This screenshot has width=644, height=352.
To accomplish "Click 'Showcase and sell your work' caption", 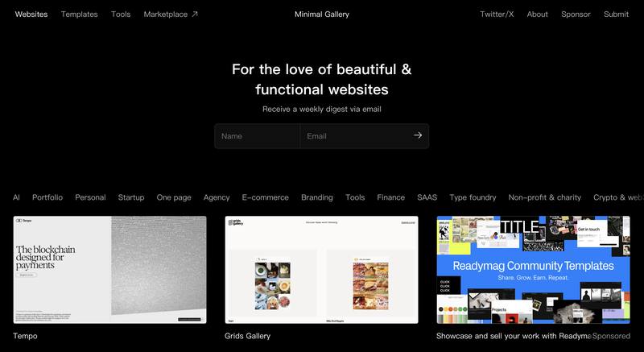I will click(514, 336).
